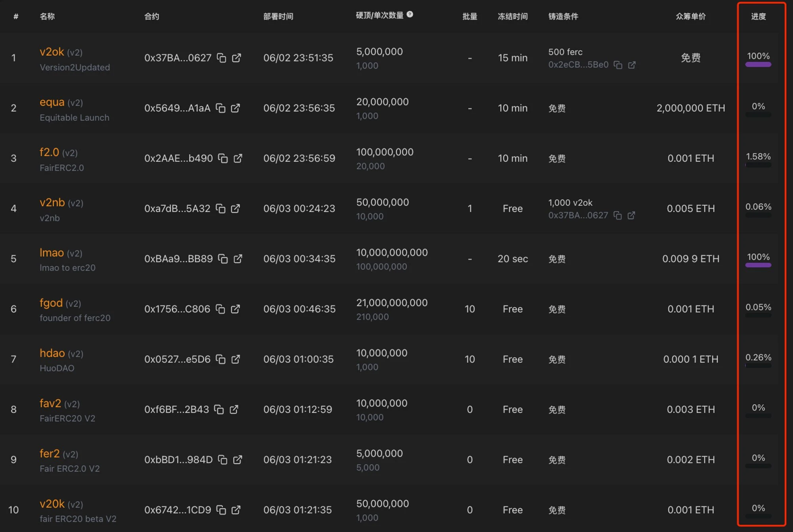Open the lmao contract external link icon
Image resolution: width=793 pixels, height=532 pixels.
[238, 259]
